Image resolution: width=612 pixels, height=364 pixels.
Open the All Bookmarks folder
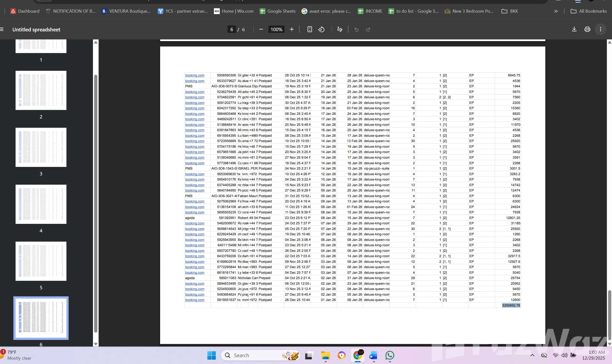pyautogui.click(x=588, y=11)
